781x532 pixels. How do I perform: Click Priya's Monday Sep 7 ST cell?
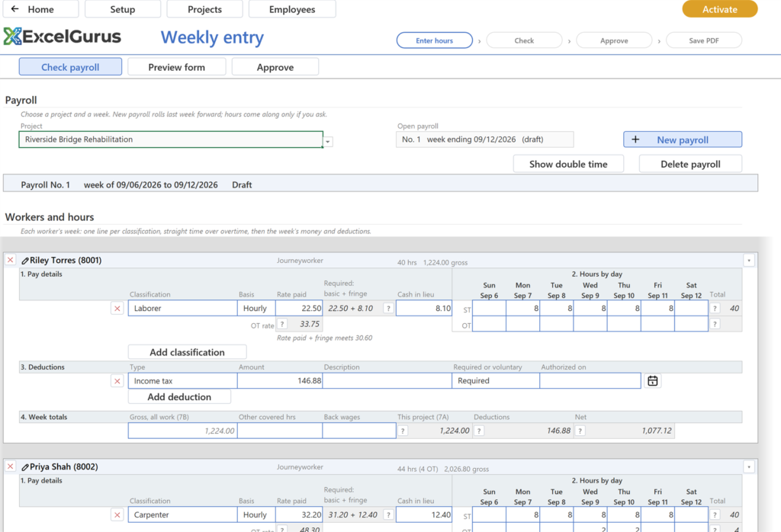pyautogui.click(x=523, y=515)
